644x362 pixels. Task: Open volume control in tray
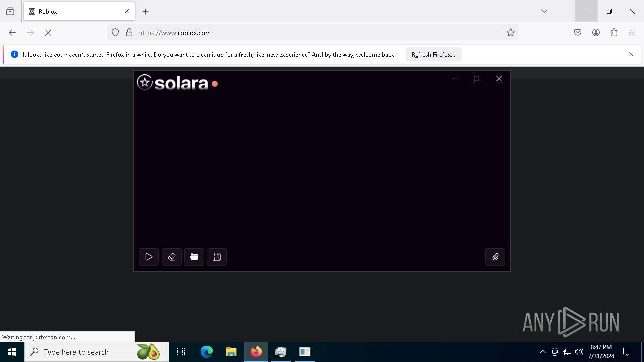coord(579,352)
